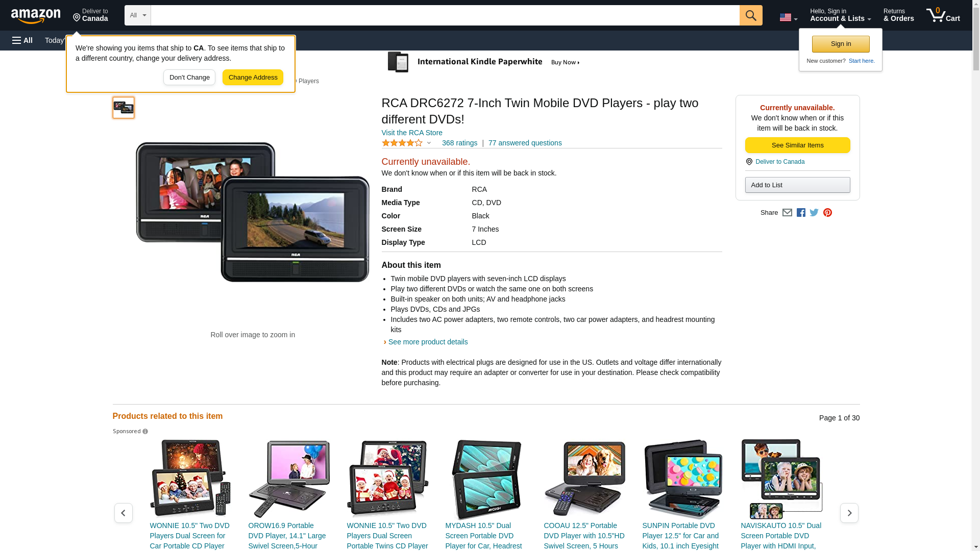Open the shopping cart icon

click(943, 15)
